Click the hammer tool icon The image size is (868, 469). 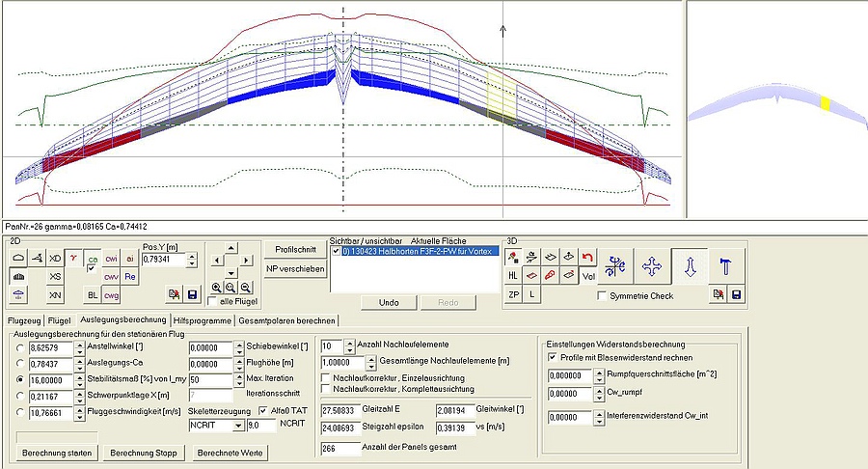coord(725,265)
